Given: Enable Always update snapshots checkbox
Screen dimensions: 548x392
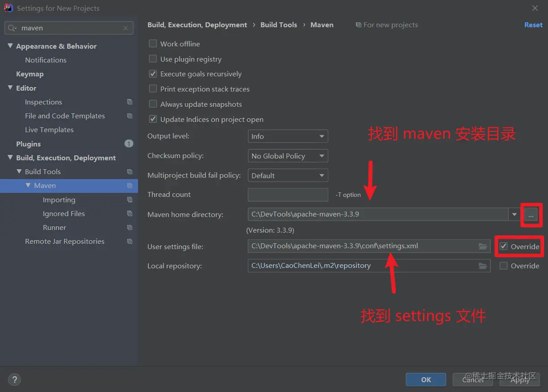Looking at the screenshot, I should (x=153, y=104).
